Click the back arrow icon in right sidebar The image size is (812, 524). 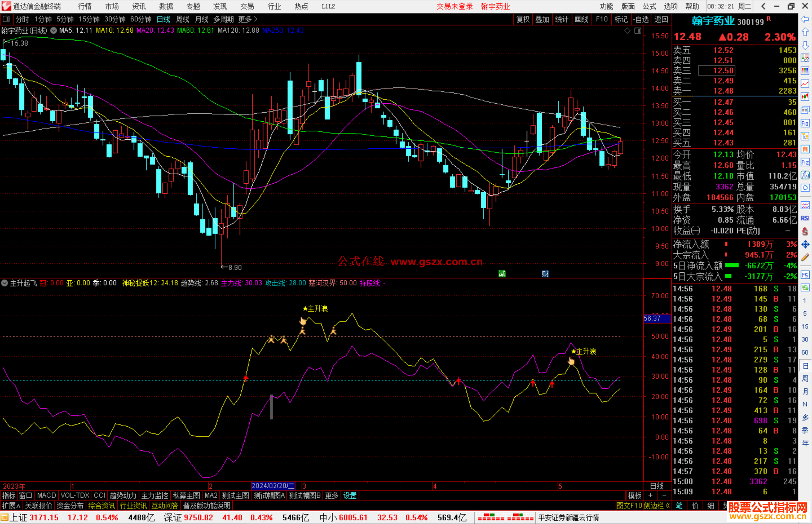click(805, 19)
